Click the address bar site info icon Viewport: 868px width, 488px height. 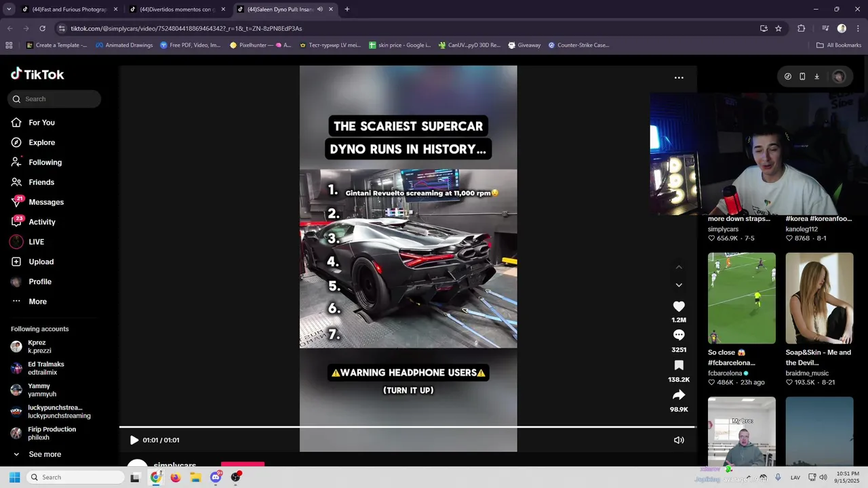pos(62,28)
